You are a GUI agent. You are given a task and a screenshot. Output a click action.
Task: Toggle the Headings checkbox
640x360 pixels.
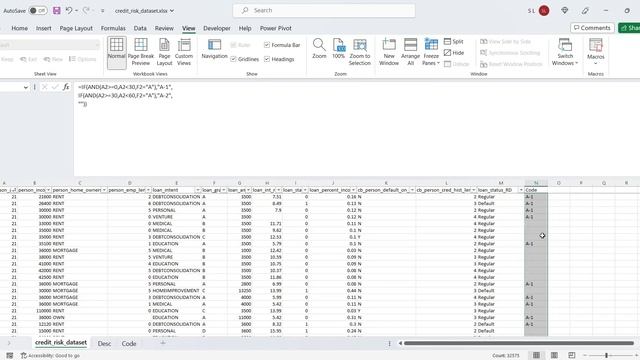[x=267, y=59]
